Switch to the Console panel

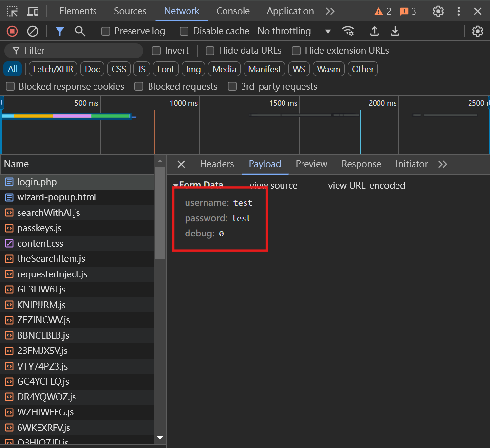coord(233,11)
